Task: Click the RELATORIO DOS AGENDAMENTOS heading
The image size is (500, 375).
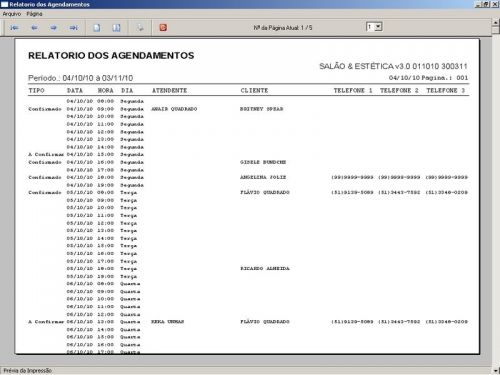Action: click(111, 55)
